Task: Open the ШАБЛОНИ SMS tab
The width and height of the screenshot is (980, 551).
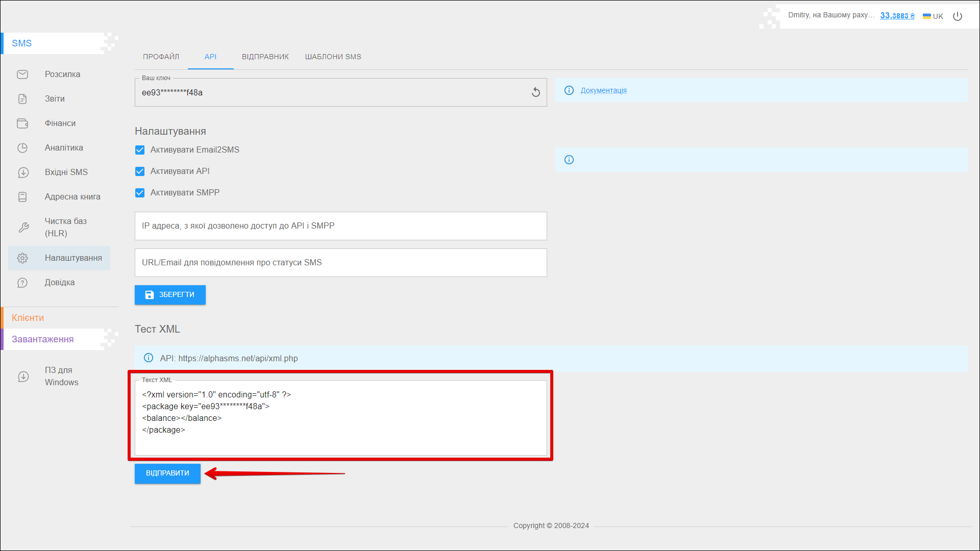Action: click(x=333, y=57)
